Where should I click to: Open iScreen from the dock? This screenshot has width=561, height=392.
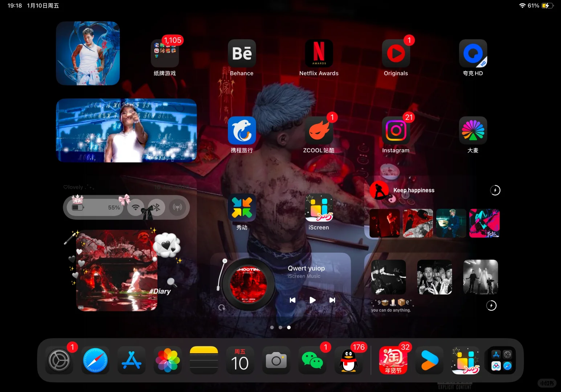[x=466, y=360]
